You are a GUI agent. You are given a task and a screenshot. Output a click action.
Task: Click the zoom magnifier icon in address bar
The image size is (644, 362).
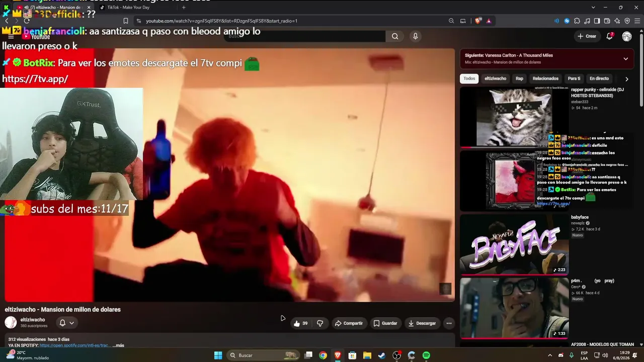point(451,21)
